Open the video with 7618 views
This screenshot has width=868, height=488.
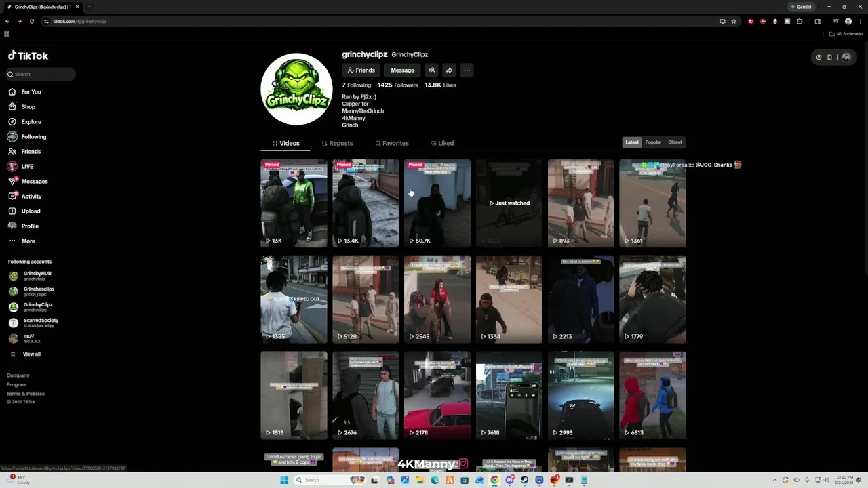(509, 396)
